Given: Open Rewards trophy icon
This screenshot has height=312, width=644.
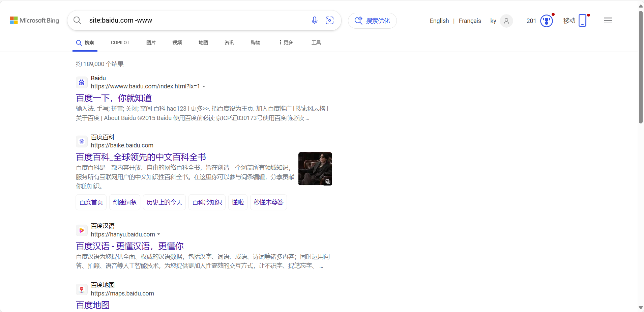Looking at the screenshot, I should (x=547, y=21).
